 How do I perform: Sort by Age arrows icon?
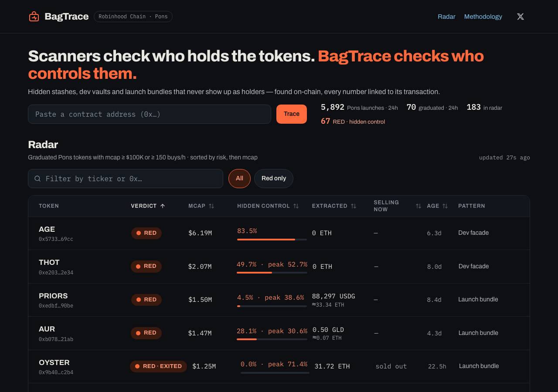coord(445,206)
